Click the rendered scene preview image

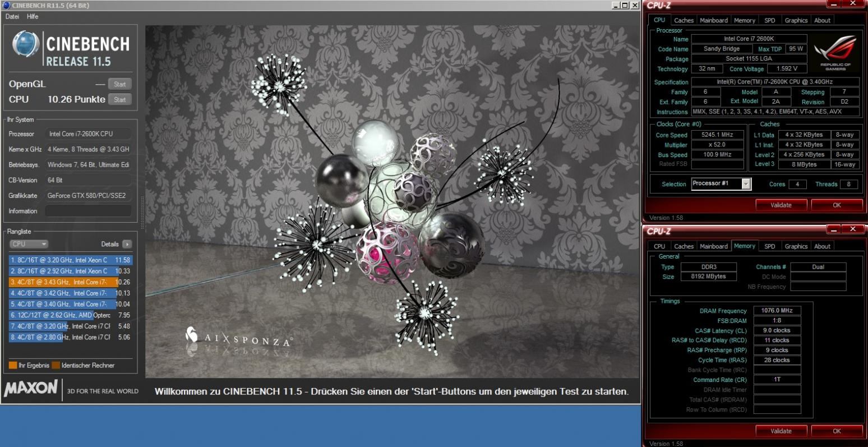(393, 201)
